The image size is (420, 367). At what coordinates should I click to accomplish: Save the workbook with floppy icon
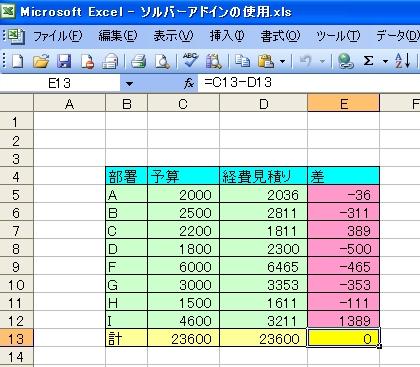coord(64,62)
